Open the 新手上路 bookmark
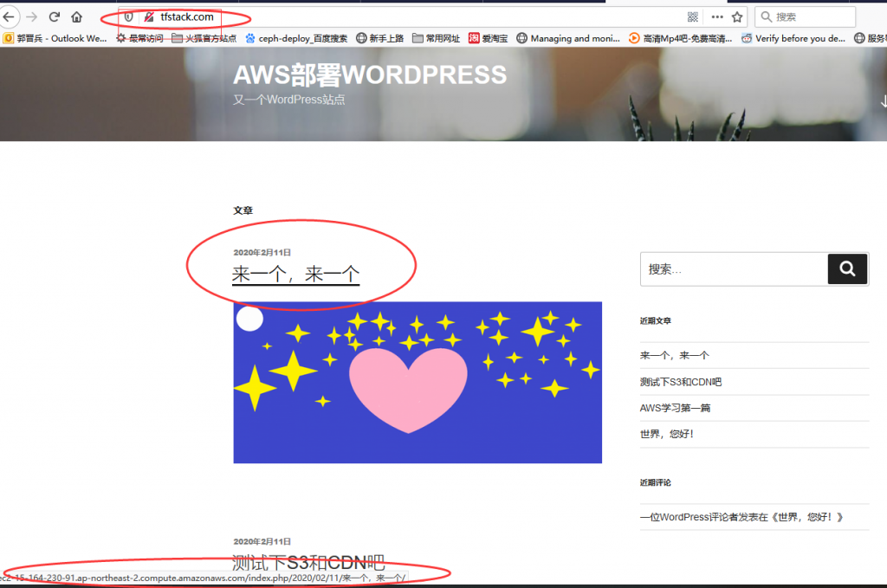Screen dimensions: 887x588 point(379,38)
